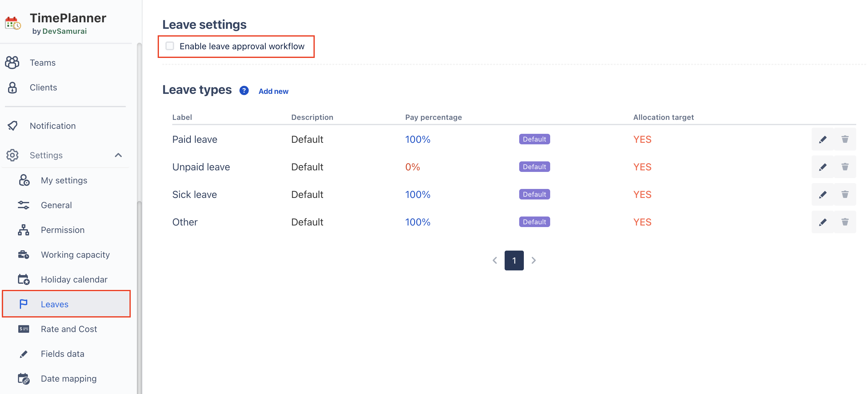Click the pencil icon for Paid leave
Image resolution: width=868 pixels, height=394 pixels.
coord(822,139)
